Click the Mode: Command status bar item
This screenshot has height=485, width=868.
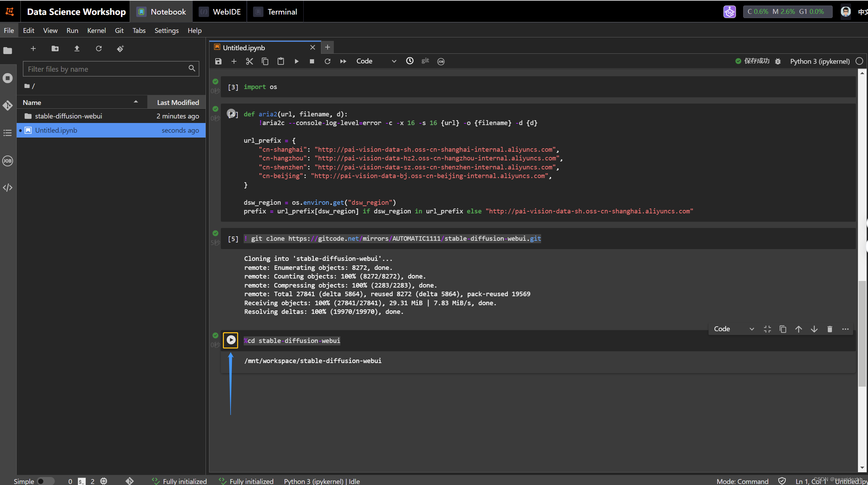click(x=742, y=481)
